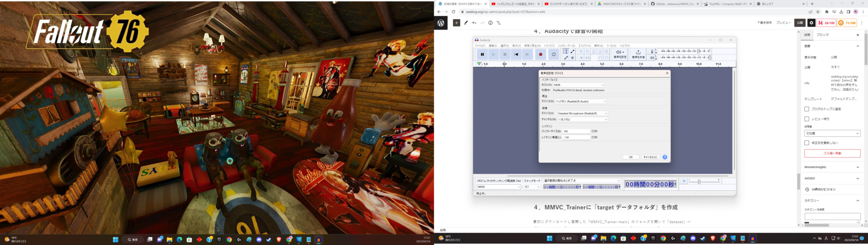Open the new tab plus button in Chrome

(x=812, y=4)
